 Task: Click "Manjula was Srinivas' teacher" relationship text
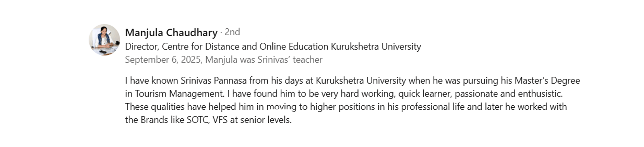(264, 60)
